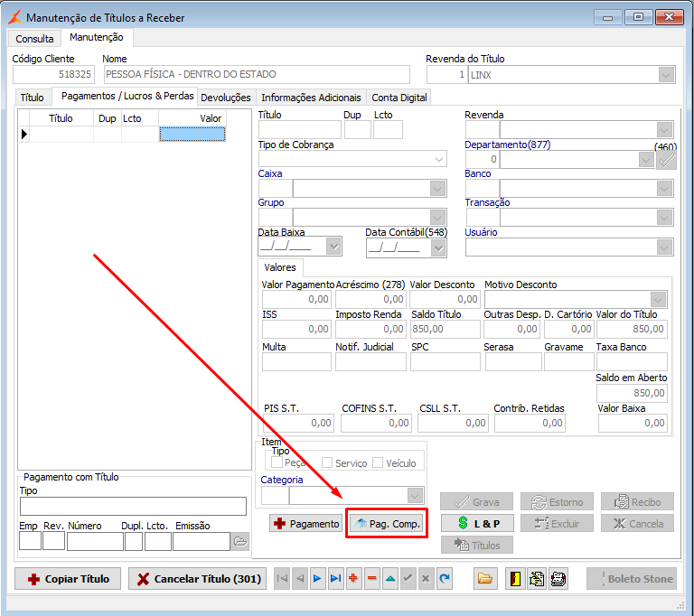Screen dimensions: 694x616
Task: Click the Grava save button
Action: (477, 502)
